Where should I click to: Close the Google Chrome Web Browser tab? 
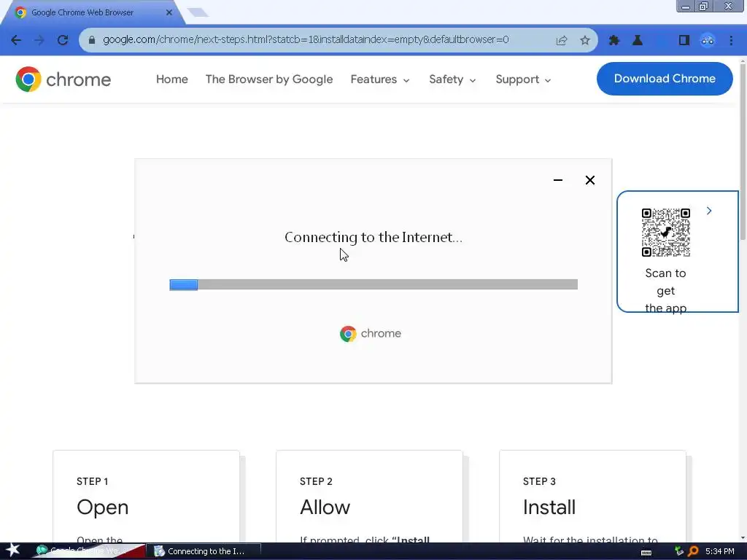click(x=169, y=12)
